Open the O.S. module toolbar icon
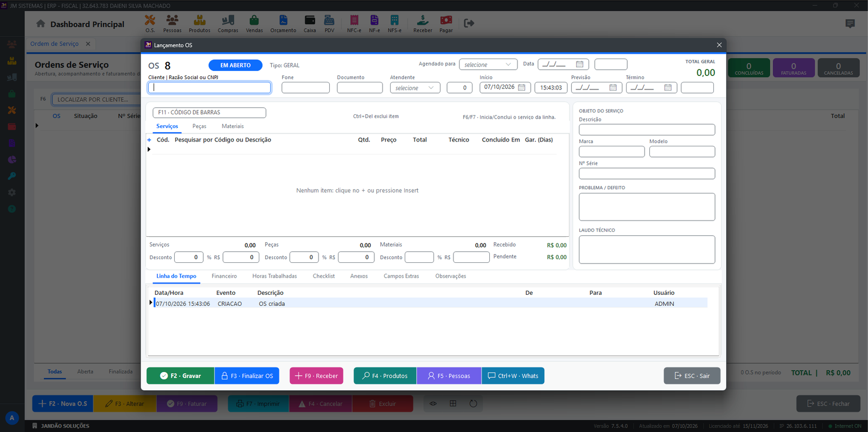Screen dimensions: 868x432 click(150, 23)
